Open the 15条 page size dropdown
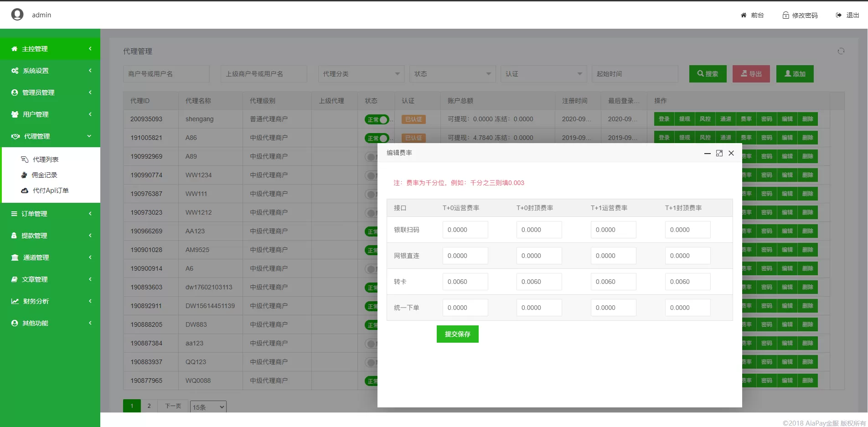Image resolution: width=868 pixels, height=427 pixels. click(208, 407)
